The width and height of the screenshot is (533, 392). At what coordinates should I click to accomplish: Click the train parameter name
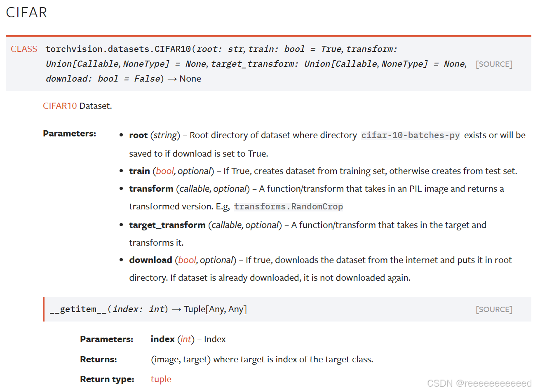pos(139,171)
